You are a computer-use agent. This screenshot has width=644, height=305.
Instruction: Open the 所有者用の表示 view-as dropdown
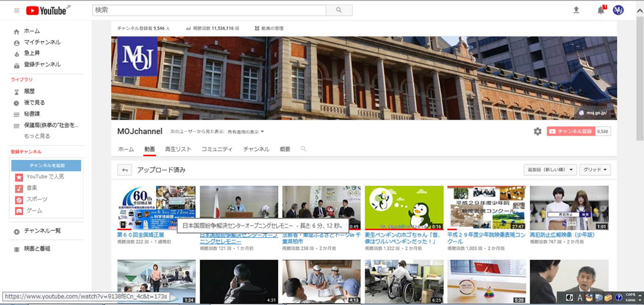click(x=246, y=132)
